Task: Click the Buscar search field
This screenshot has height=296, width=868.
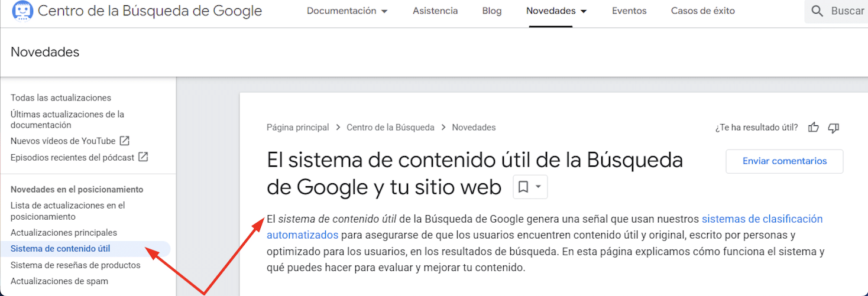Action: [x=837, y=11]
